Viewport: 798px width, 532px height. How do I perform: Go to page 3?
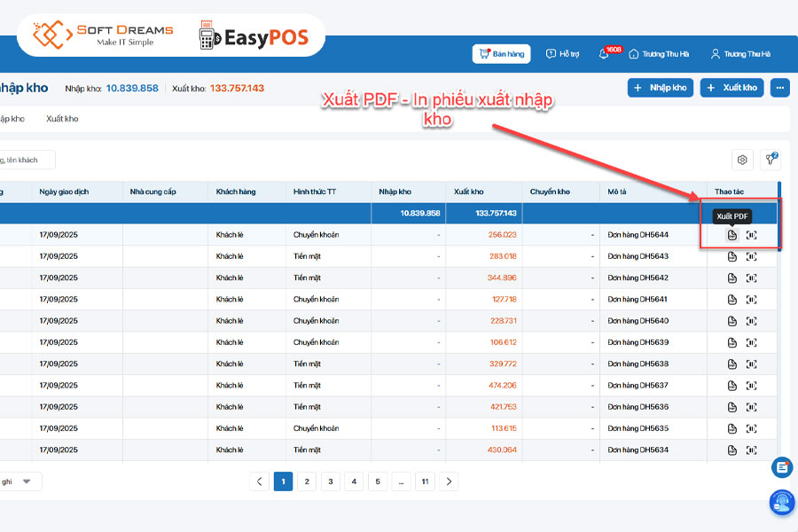[331, 481]
